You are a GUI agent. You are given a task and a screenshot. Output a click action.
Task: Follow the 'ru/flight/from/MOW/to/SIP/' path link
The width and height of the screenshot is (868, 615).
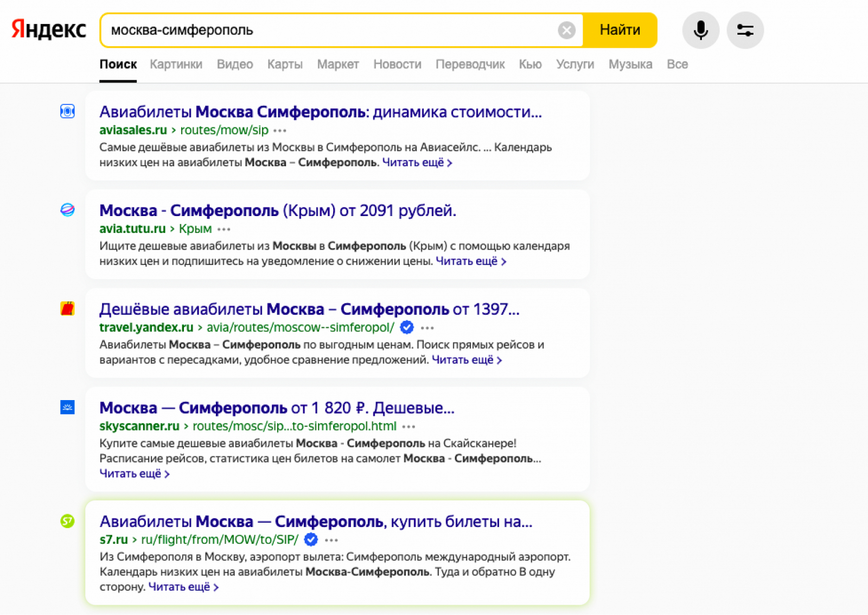coord(220,540)
